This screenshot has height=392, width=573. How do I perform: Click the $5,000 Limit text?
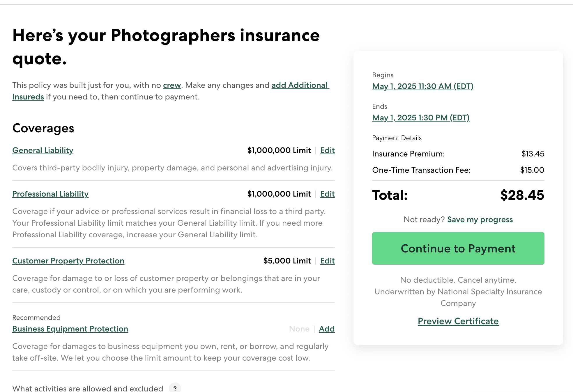(x=287, y=261)
